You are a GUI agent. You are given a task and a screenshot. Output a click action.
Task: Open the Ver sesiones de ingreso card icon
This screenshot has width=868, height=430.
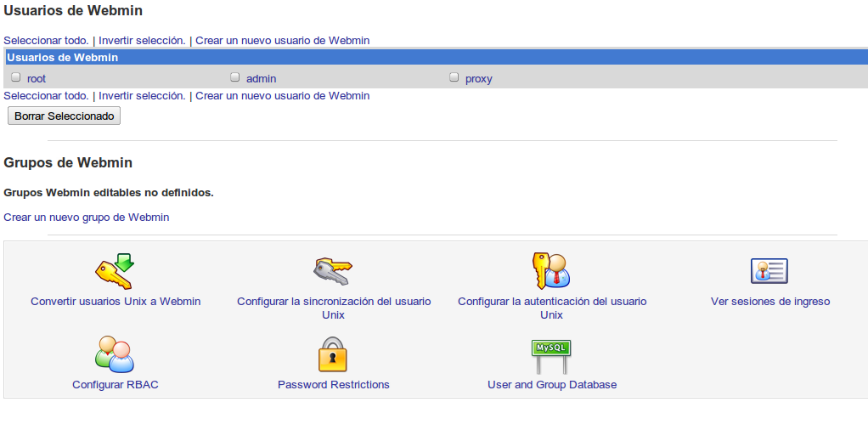tap(769, 271)
